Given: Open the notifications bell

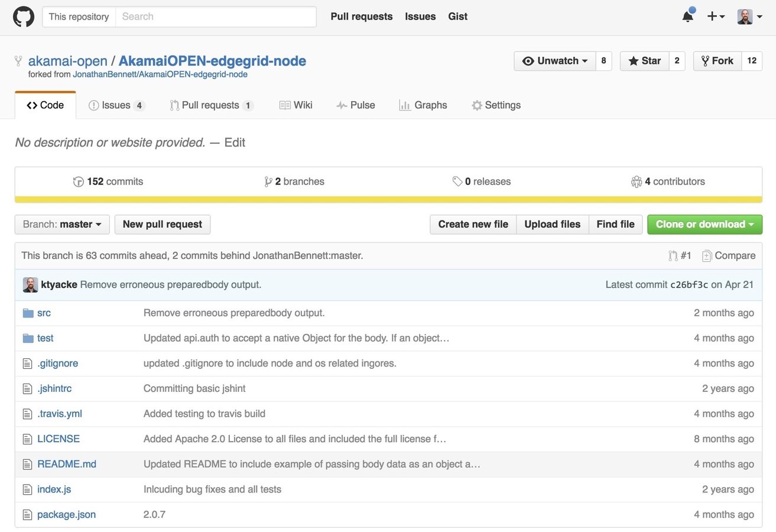Looking at the screenshot, I should point(688,16).
